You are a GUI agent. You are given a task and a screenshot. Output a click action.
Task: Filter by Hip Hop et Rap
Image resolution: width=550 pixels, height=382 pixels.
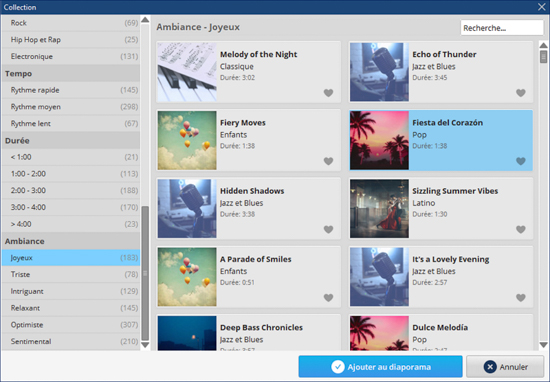[x=71, y=40]
